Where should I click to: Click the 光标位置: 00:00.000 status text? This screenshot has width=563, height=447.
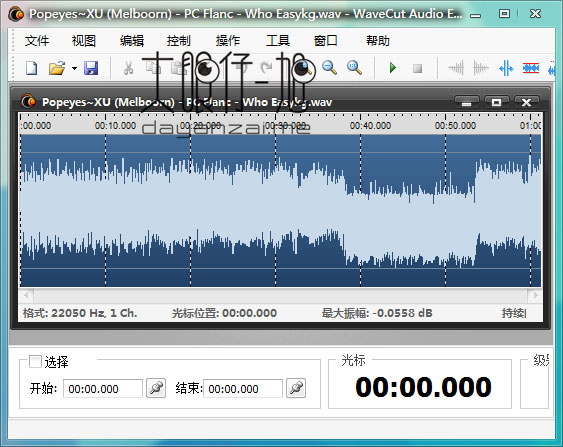[x=224, y=313]
